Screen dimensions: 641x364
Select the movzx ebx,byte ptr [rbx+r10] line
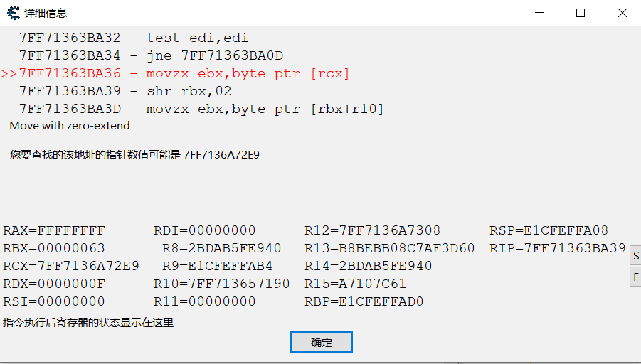tap(201, 109)
